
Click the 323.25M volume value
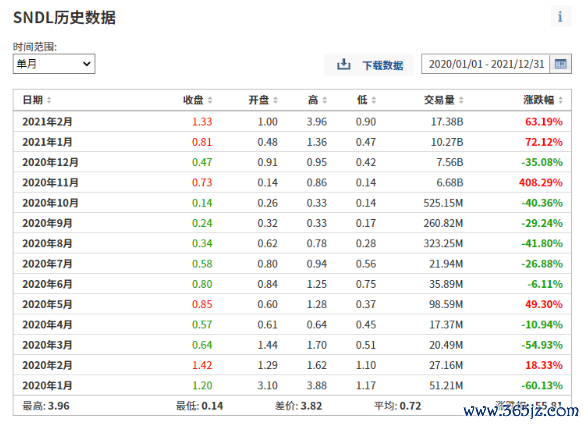[443, 243]
